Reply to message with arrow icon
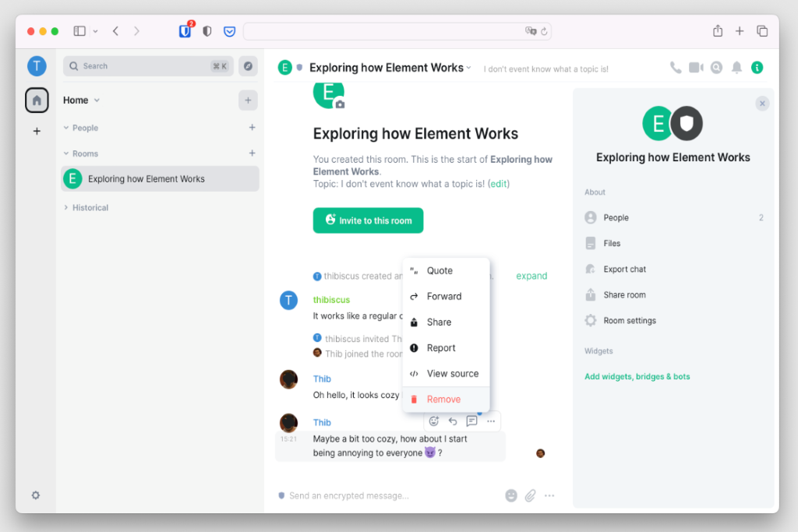The height and width of the screenshot is (532, 798). tap(453, 421)
